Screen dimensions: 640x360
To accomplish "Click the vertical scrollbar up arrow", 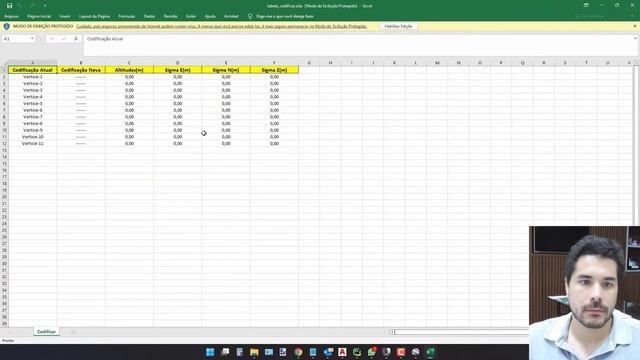I will click(x=636, y=63).
